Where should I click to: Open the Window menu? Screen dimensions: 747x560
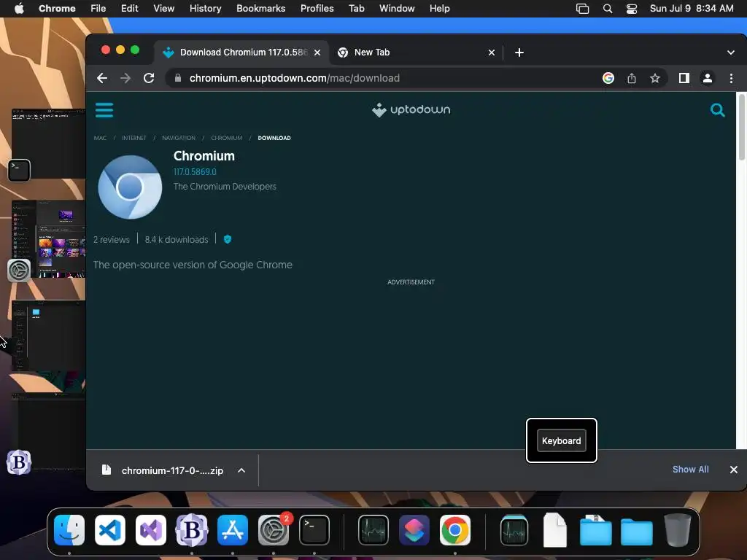(397, 9)
